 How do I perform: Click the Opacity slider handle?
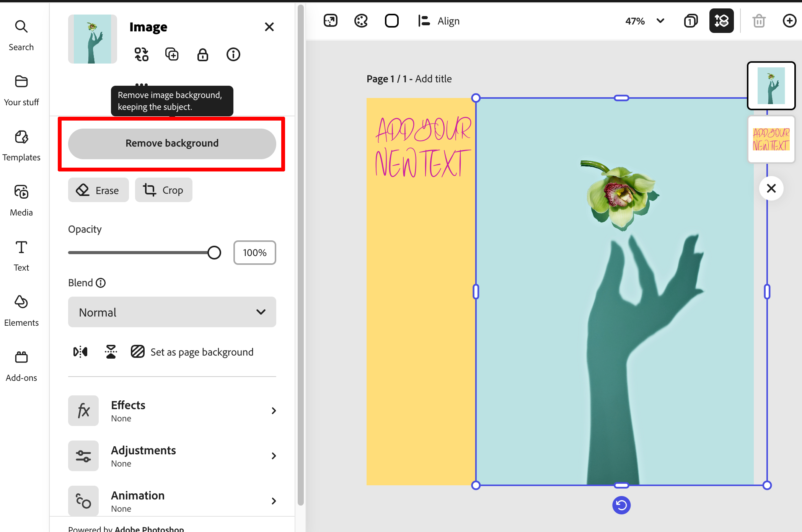click(214, 253)
